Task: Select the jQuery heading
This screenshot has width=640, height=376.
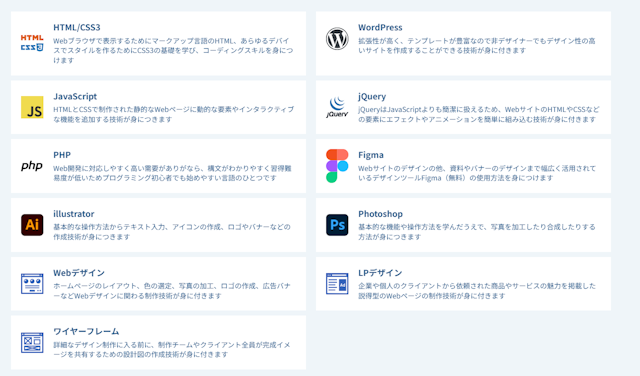Action: pyautogui.click(x=372, y=96)
